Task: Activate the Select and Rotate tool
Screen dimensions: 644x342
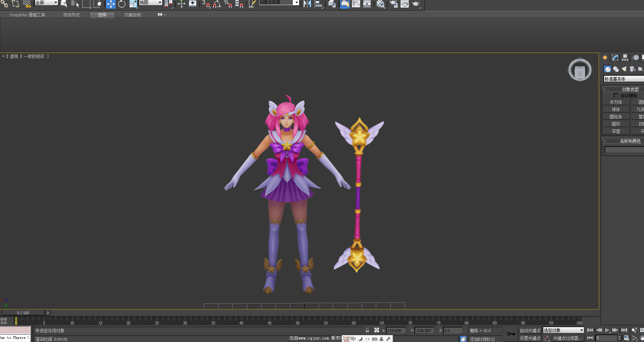Action: 122,4
